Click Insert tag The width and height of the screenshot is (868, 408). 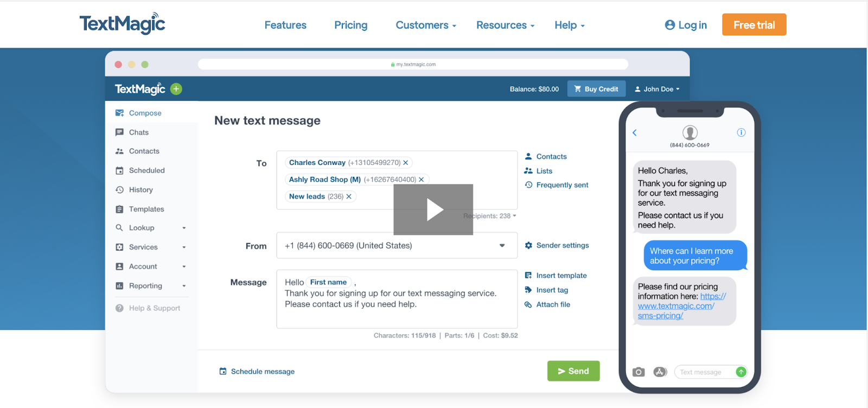click(546, 290)
